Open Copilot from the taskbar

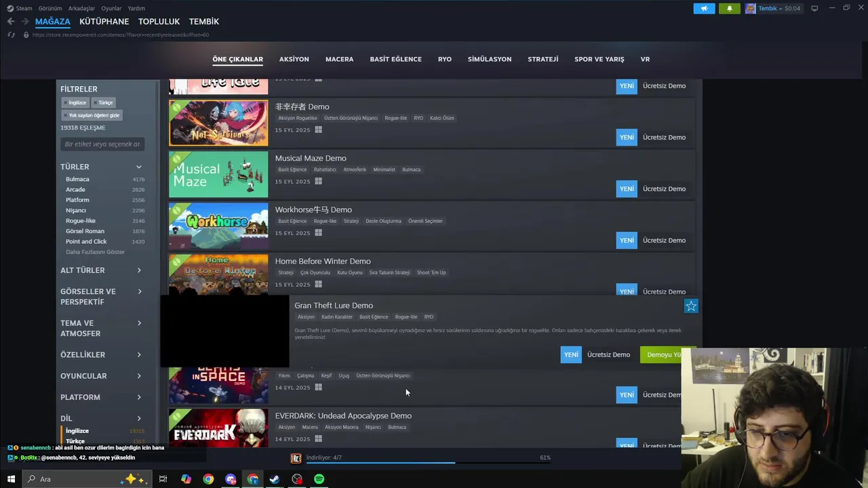[x=186, y=479]
